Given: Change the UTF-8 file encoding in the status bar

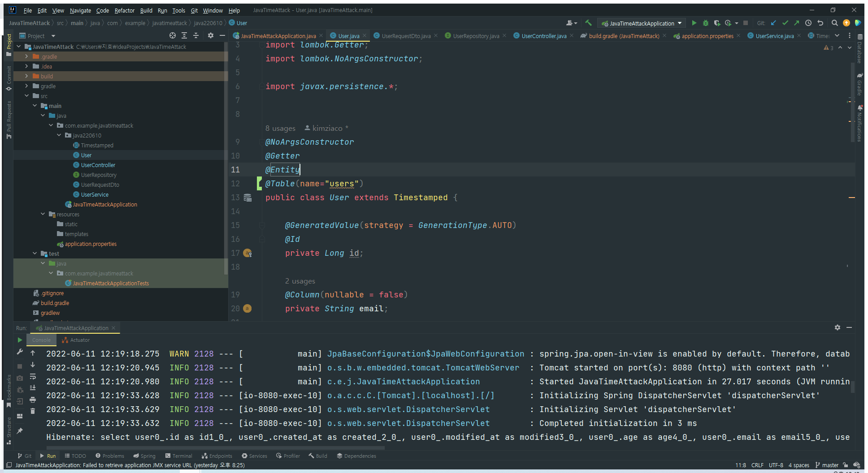Looking at the screenshot, I should (x=776, y=465).
